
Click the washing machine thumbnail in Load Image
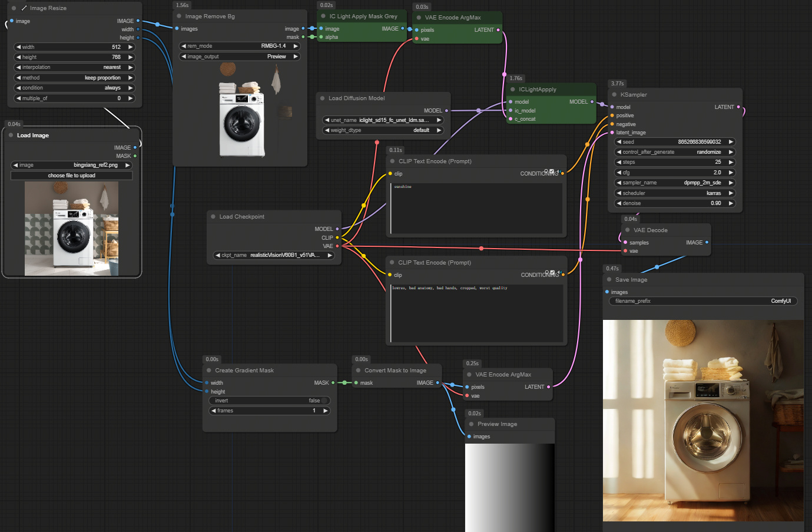coord(71,229)
